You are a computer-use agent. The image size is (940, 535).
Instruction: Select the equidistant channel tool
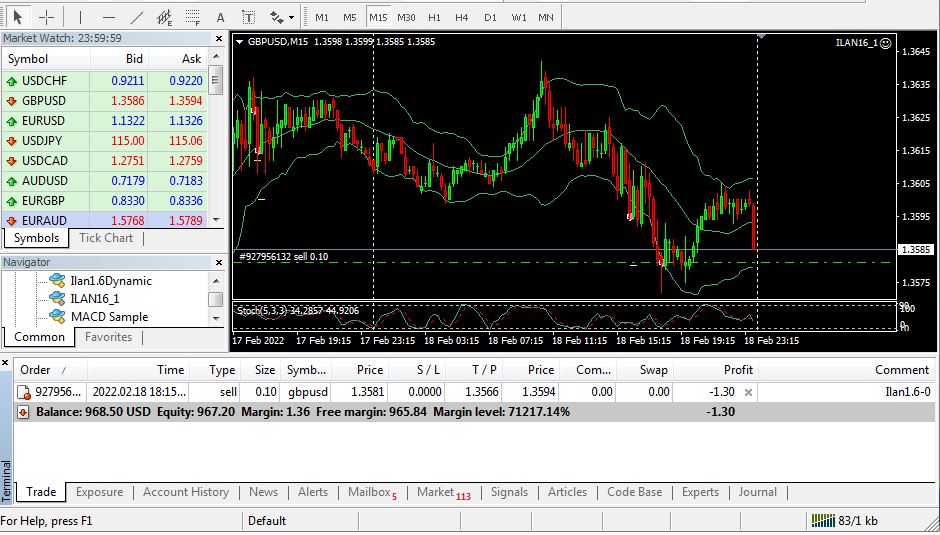click(164, 17)
